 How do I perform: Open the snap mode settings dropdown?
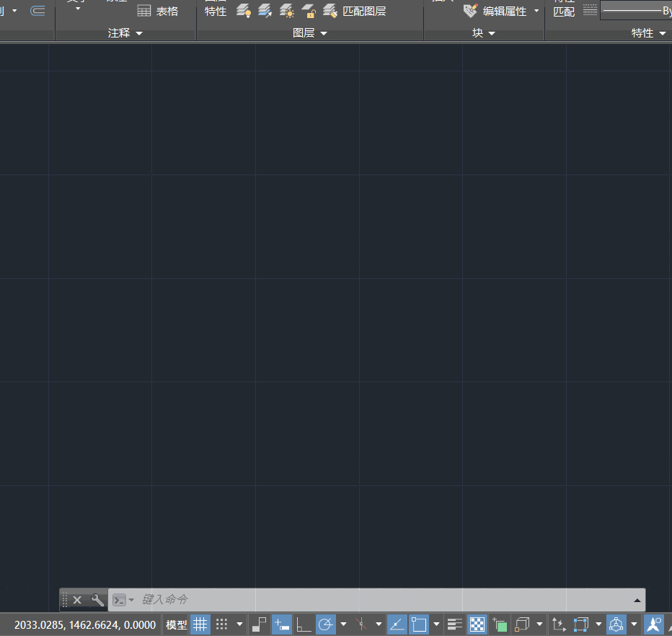click(x=239, y=624)
